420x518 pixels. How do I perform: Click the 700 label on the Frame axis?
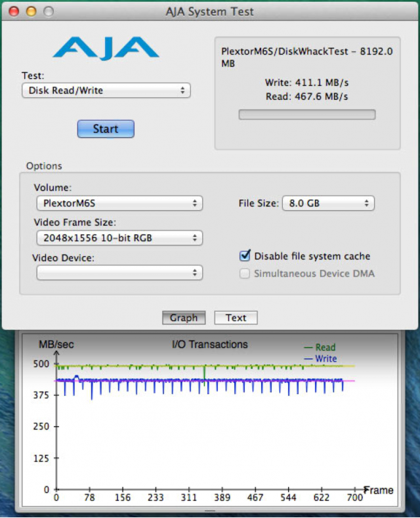[x=354, y=498]
